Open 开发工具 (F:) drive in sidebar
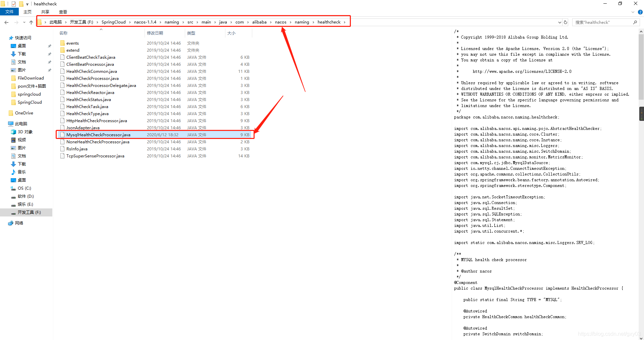The height and width of the screenshot is (340, 644). click(29, 212)
